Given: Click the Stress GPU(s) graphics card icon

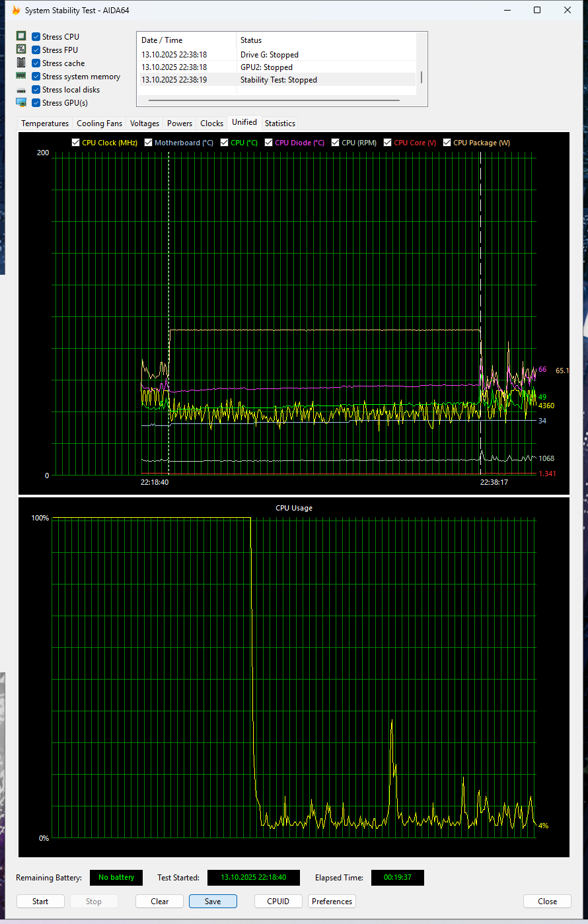Looking at the screenshot, I should click(20, 102).
